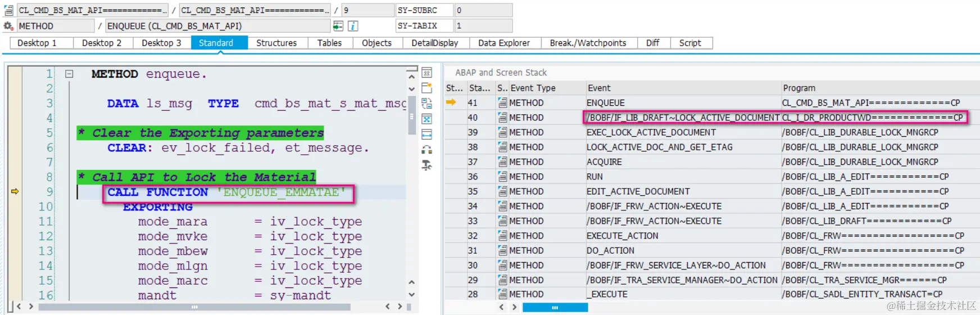Image resolution: width=980 pixels, height=315 pixels.
Task: Click the right arrow of stack horizontal scrollbar
Action: pyautogui.click(x=514, y=307)
